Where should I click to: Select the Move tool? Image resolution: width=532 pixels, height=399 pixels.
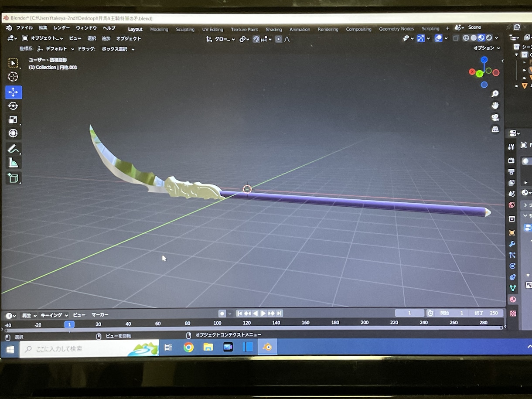coord(14,92)
